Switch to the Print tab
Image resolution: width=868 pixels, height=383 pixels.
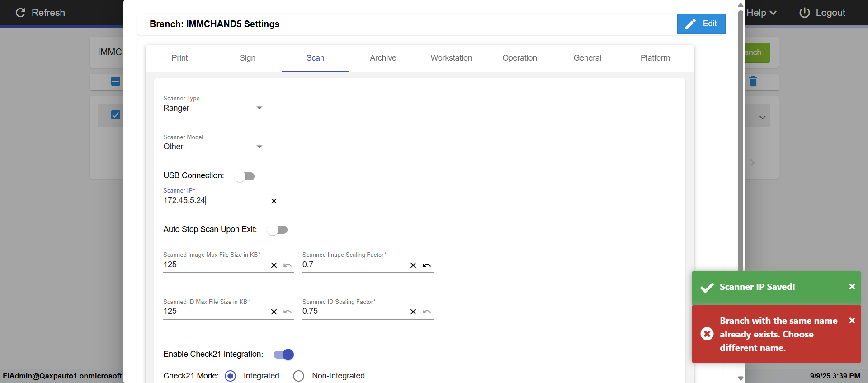pyautogui.click(x=179, y=58)
